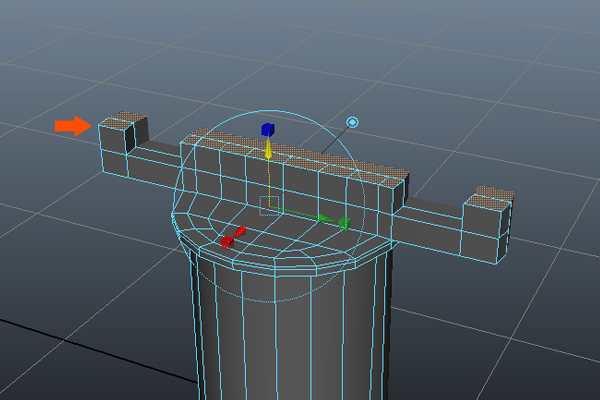600x400 pixels.
Task: Click the manipulator center square handle
Action: click(x=268, y=205)
